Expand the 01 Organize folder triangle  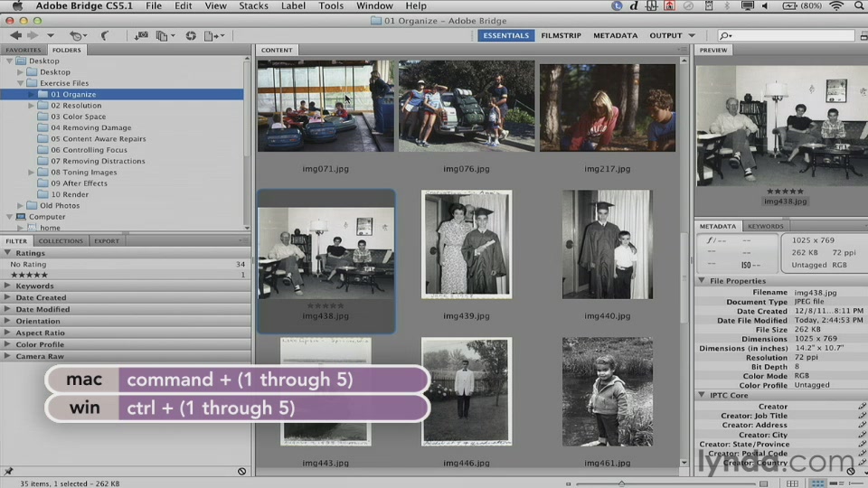click(32, 95)
